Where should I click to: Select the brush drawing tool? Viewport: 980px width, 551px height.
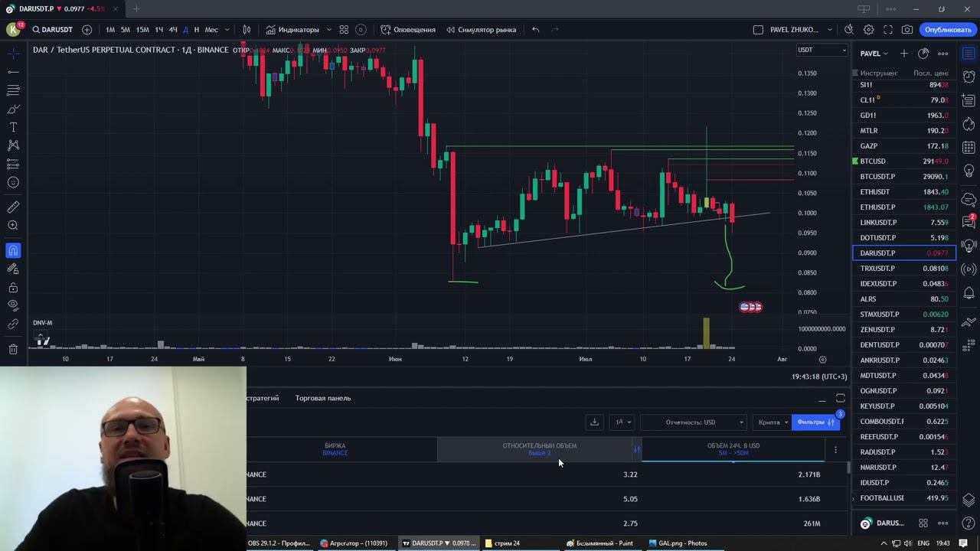point(13,109)
